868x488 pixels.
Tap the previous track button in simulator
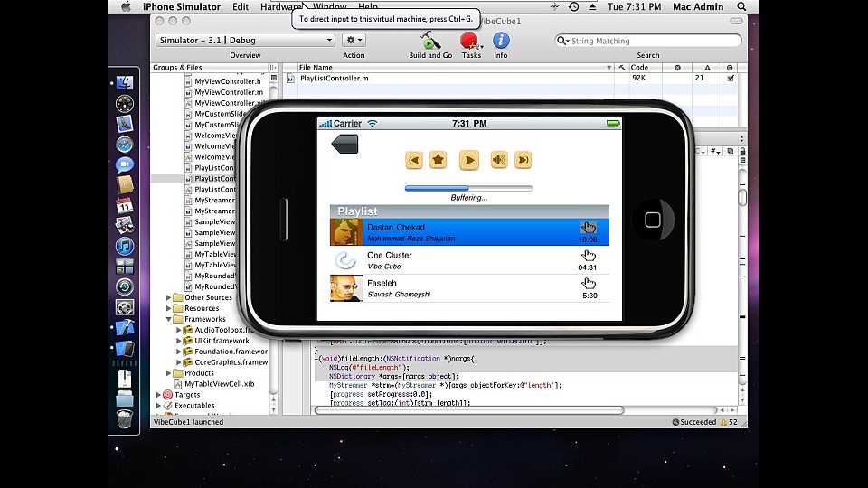[413, 160]
